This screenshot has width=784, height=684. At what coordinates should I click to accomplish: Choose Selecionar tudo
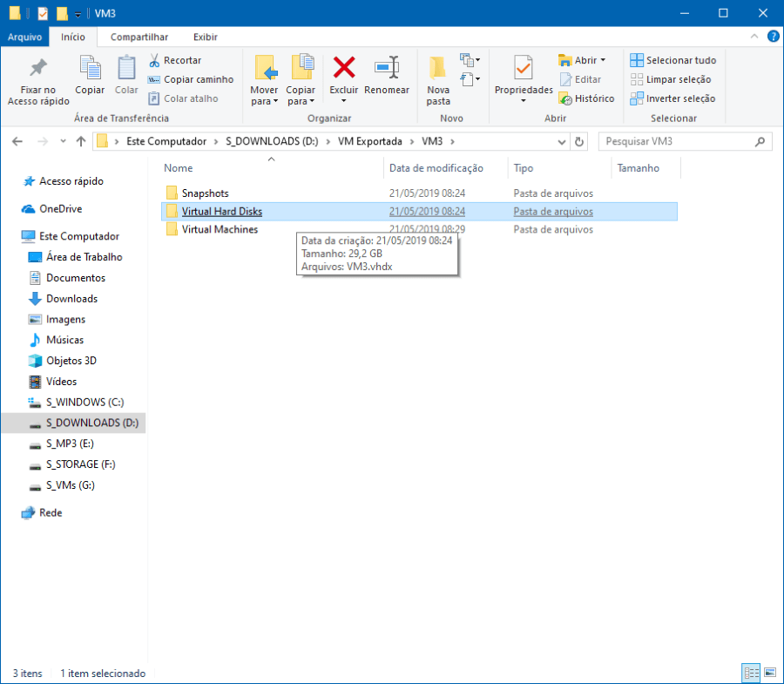pyautogui.click(x=673, y=60)
